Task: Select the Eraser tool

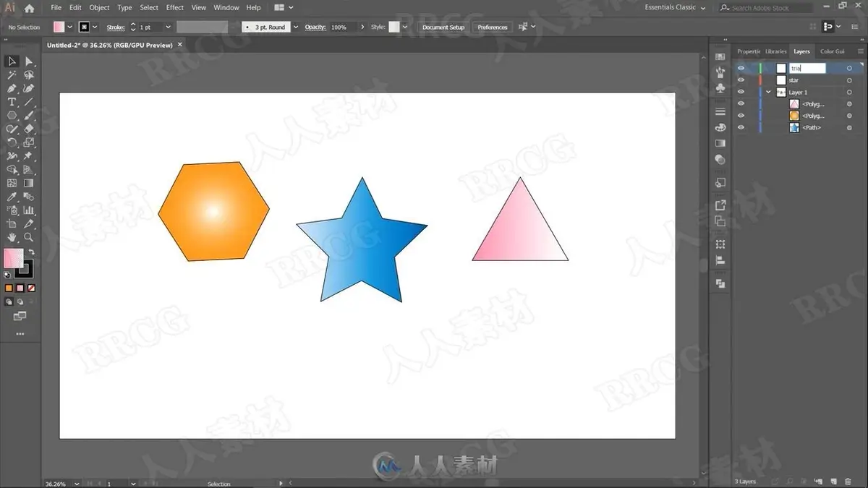Action: 29,129
